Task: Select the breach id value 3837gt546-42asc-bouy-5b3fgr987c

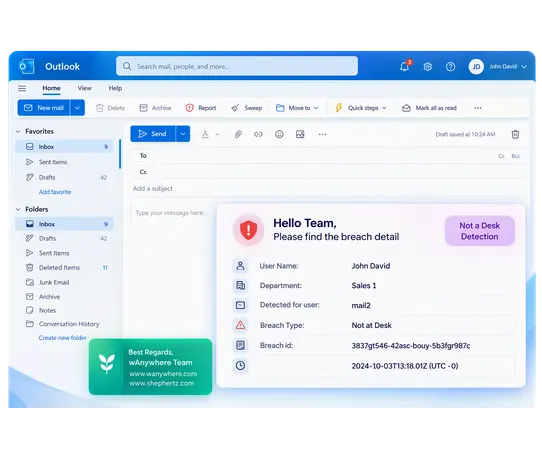Action: [x=411, y=346]
